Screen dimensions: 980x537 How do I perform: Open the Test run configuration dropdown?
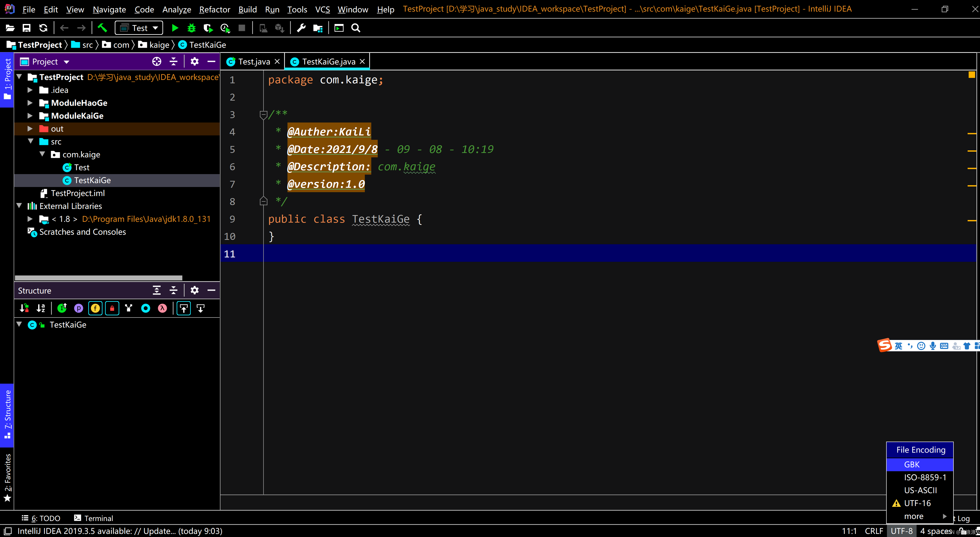click(x=139, y=28)
